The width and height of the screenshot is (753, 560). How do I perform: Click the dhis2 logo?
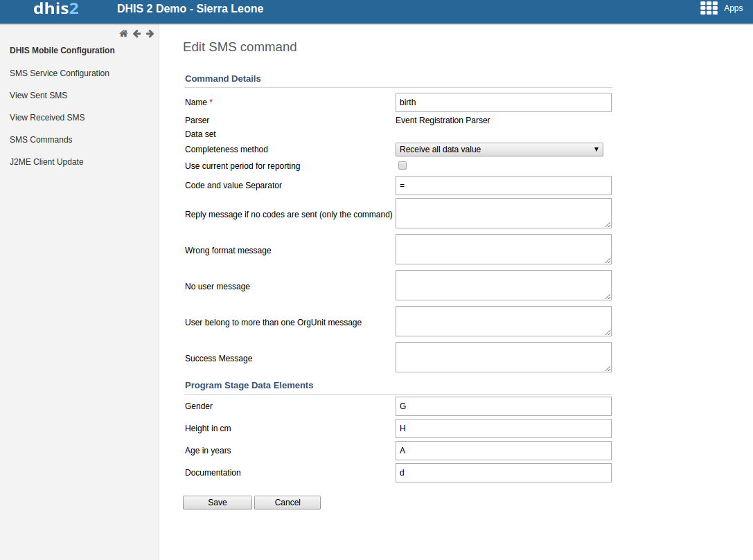tap(56, 9)
